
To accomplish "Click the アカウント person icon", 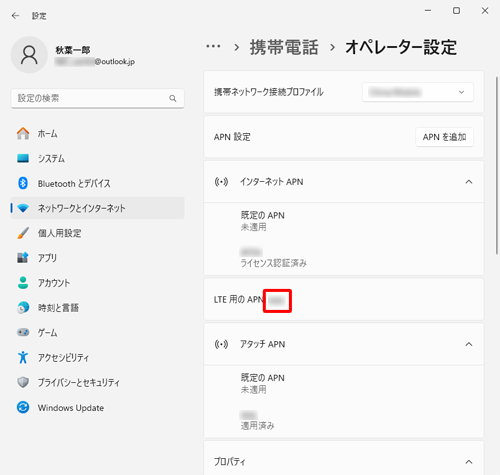I will click(x=23, y=283).
